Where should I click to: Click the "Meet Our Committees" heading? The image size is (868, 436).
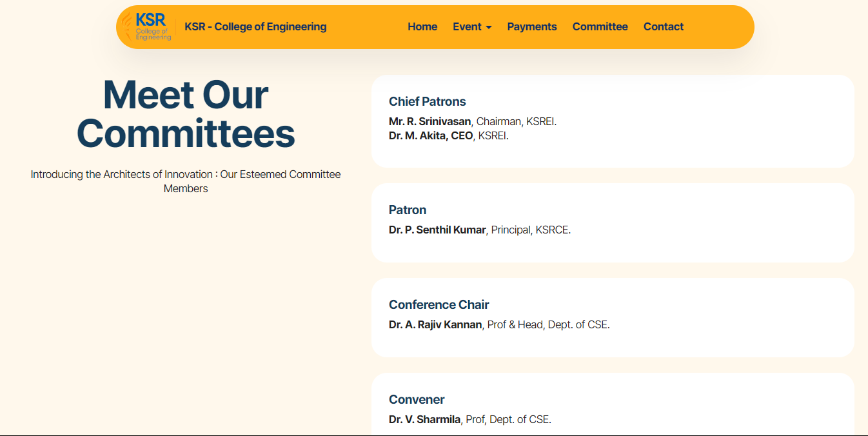[186, 114]
